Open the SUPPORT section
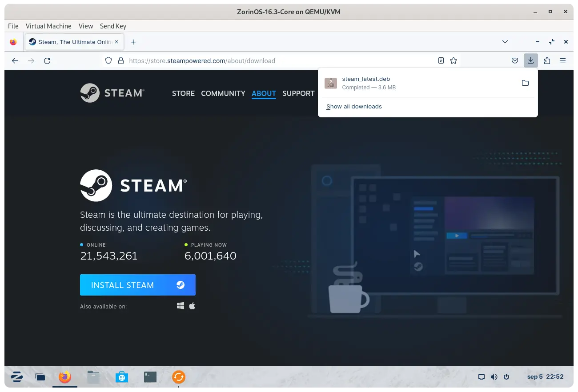This screenshot has width=578, height=392. pyautogui.click(x=298, y=93)
